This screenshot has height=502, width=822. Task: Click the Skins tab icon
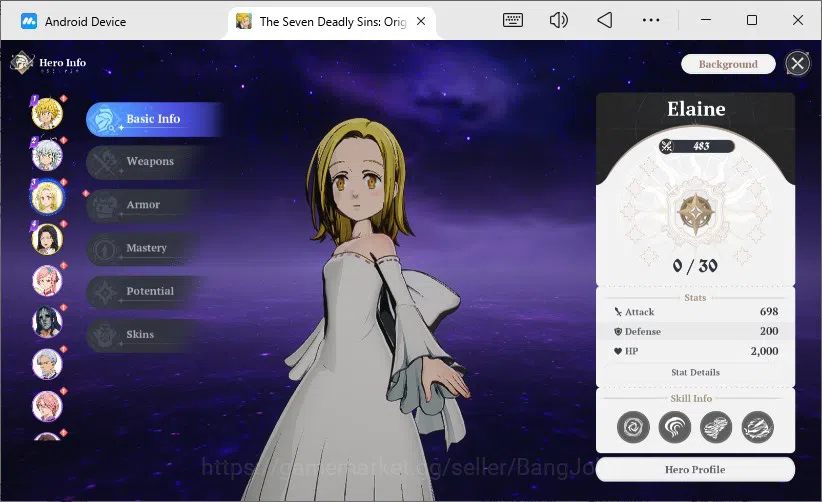point(104,335)
